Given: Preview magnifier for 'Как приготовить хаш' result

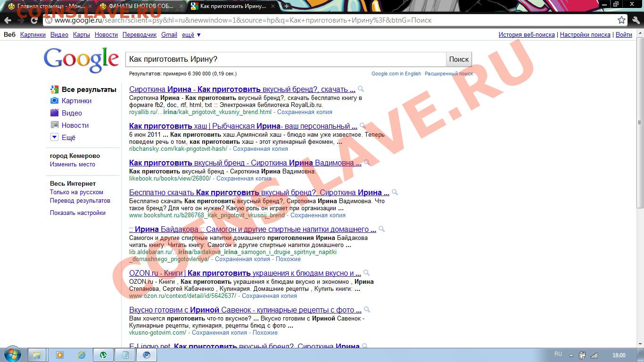Looking at the screenshot, I should point(363,125).
